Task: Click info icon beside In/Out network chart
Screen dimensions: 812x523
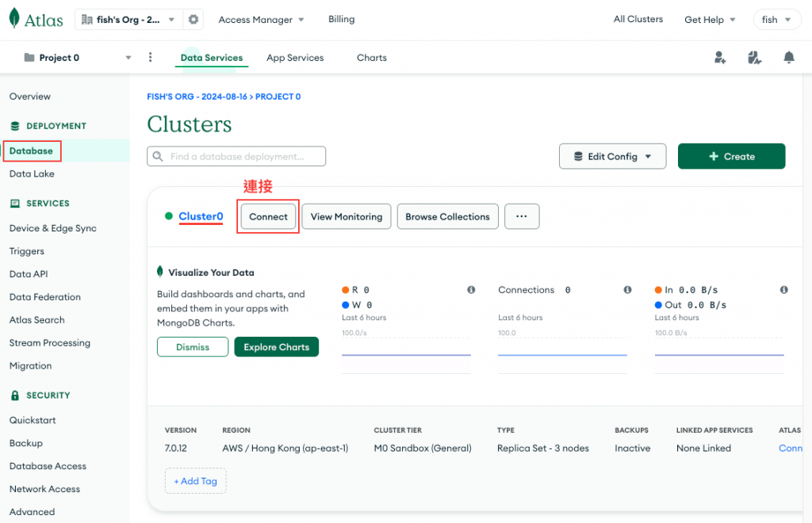Action: [784, 290]
